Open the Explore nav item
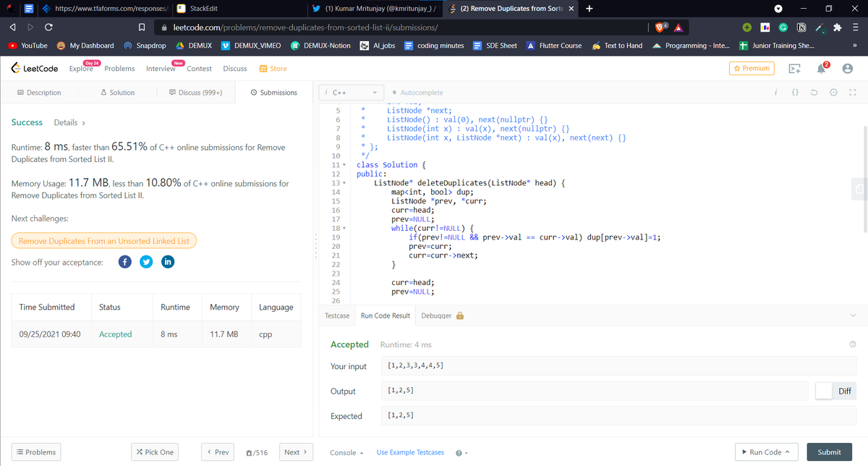 (81, 69)
